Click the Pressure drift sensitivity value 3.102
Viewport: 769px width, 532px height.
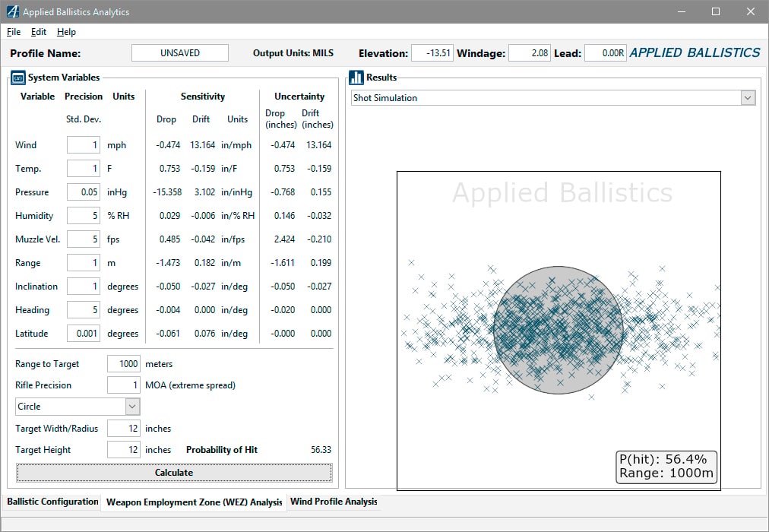[x=204, y=192]
